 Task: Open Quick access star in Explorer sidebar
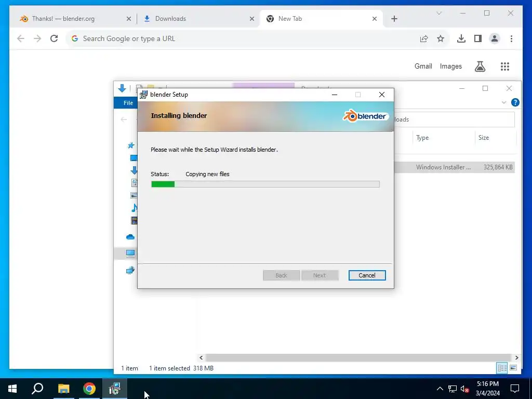click(x=131, y=145)
